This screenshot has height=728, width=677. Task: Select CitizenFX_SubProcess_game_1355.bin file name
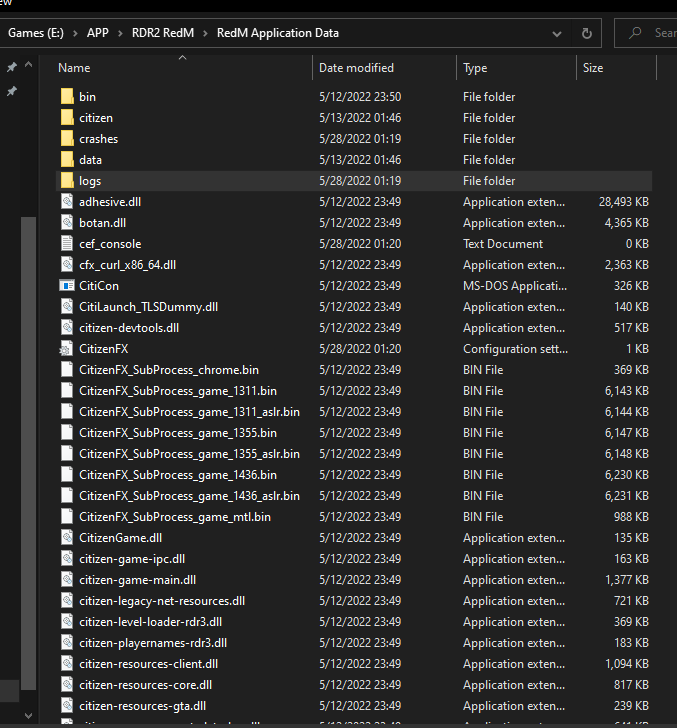(x=178, y=433)
